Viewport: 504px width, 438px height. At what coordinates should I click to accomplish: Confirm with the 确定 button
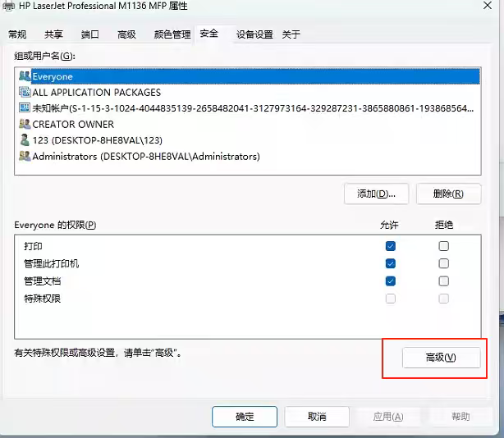point(245,417)
